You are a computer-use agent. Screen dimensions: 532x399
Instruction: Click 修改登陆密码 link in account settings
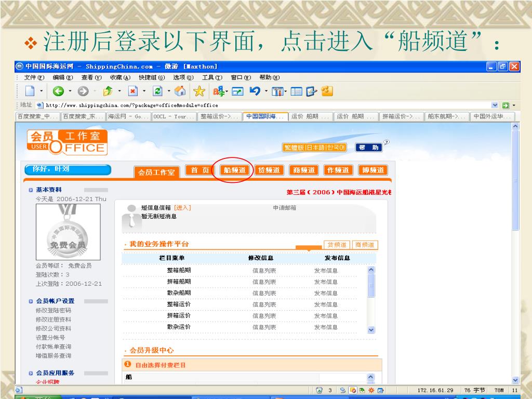click(54, 310)
